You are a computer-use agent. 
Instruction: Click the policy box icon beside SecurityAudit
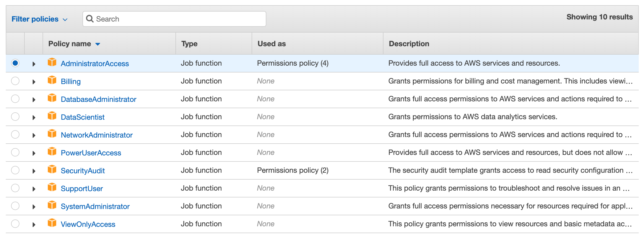point(52,169)
